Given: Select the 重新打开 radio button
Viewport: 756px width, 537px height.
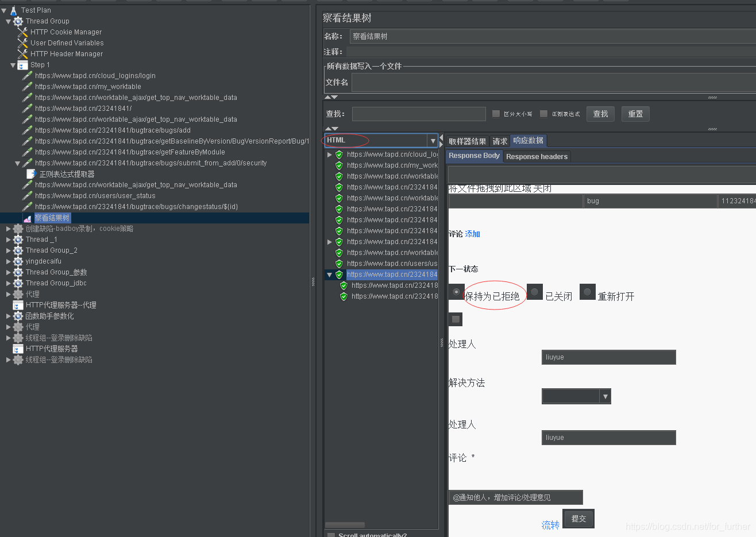Looking at the screenshot, I should [x=588, y=292].
